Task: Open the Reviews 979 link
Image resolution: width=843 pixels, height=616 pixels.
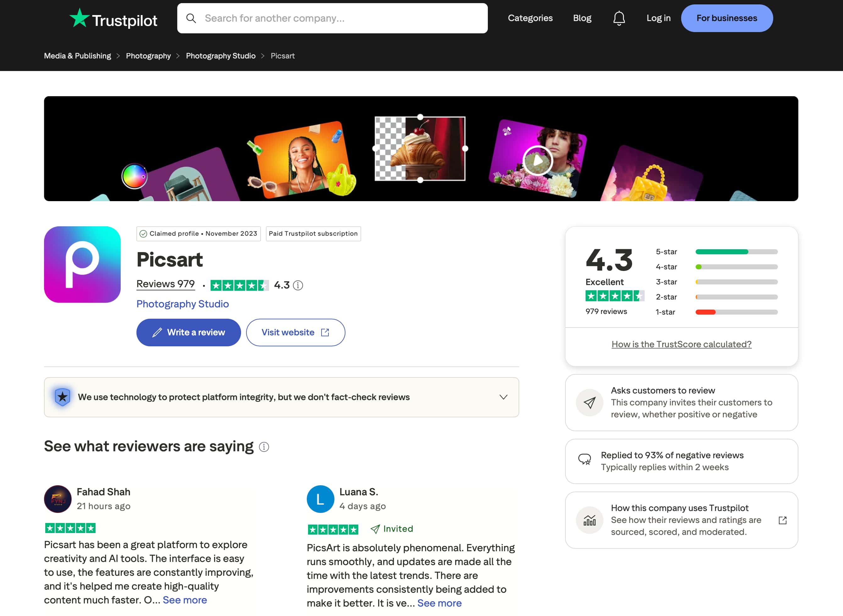Action: tap(166, 284)
